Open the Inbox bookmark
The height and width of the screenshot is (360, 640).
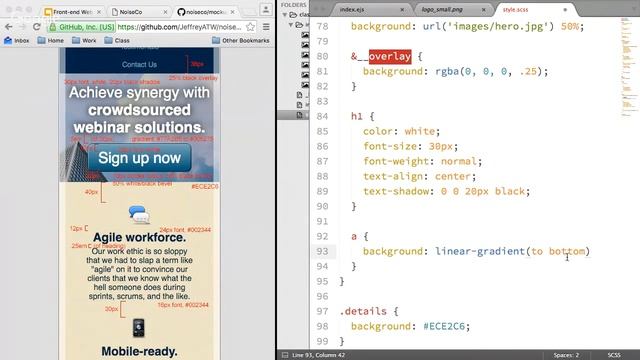(x=17, y=40)
